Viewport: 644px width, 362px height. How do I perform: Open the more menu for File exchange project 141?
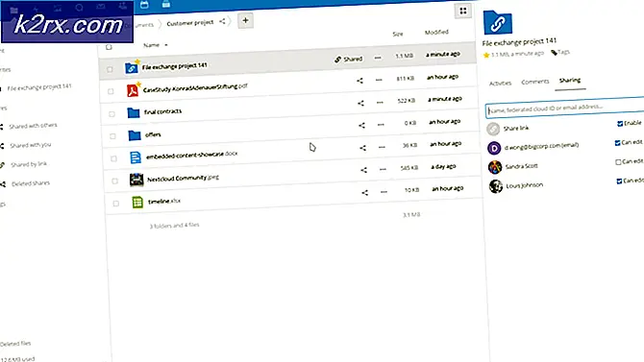(x=378, y=58)
